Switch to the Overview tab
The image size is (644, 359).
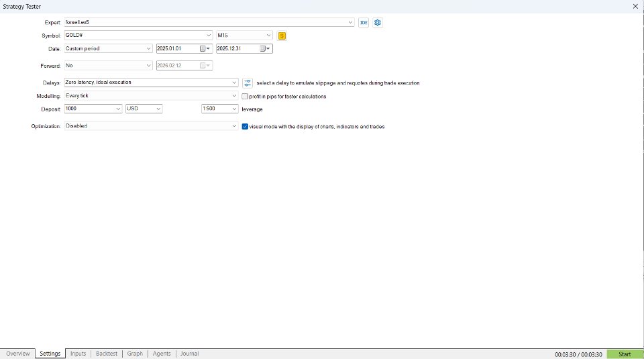[x=17, y=354]
